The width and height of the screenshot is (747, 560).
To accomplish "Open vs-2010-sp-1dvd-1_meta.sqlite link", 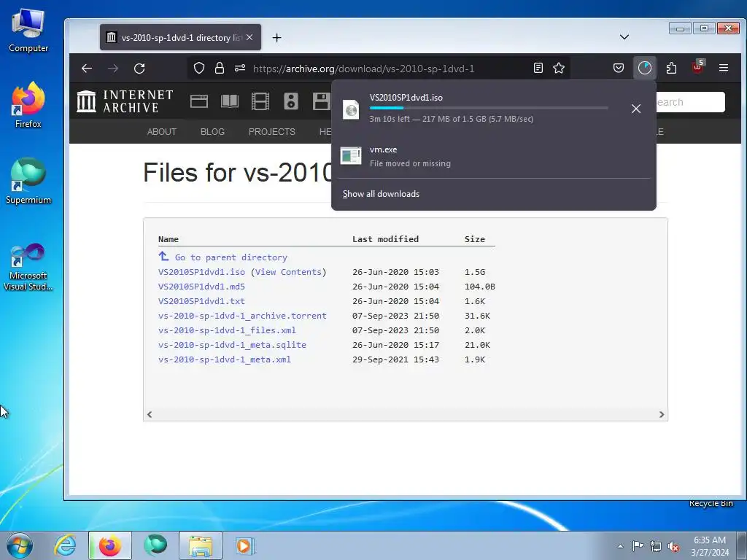I will tap(232, 345).
